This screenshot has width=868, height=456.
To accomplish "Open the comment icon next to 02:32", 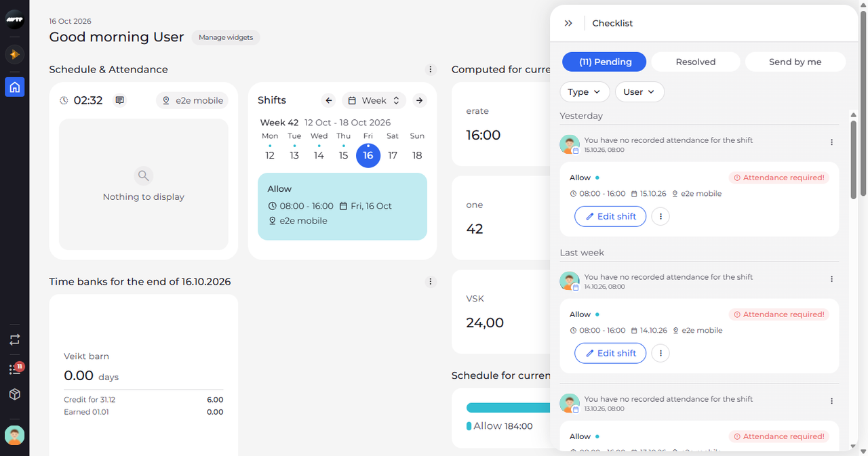I will (120, 100).
